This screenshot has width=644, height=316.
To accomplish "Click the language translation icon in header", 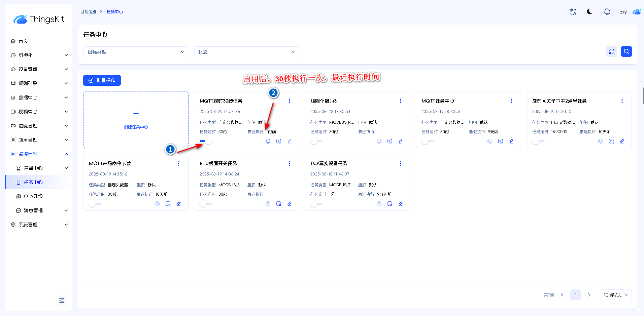I will point(573,12).
